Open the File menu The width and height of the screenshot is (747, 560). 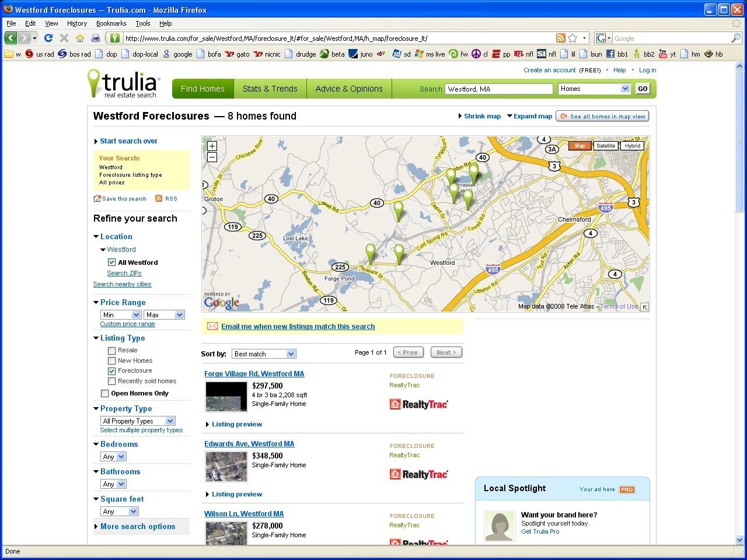coord(11,23)
